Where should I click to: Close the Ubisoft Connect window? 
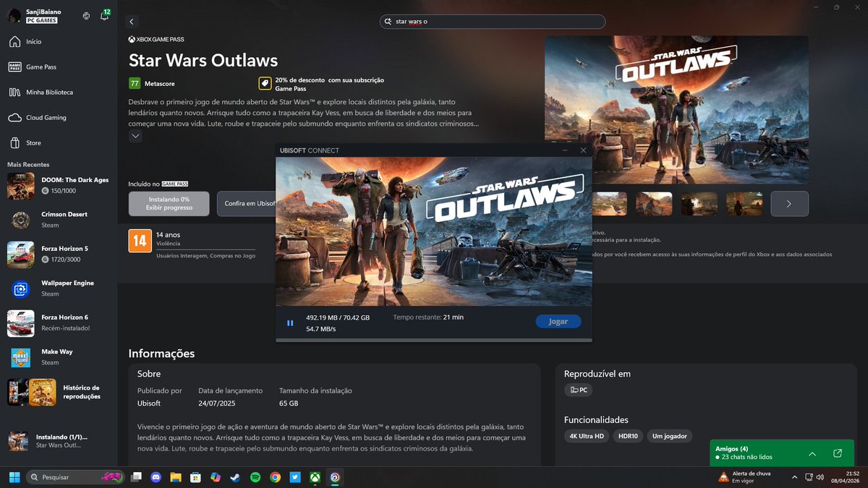click(x=583, y=150)
